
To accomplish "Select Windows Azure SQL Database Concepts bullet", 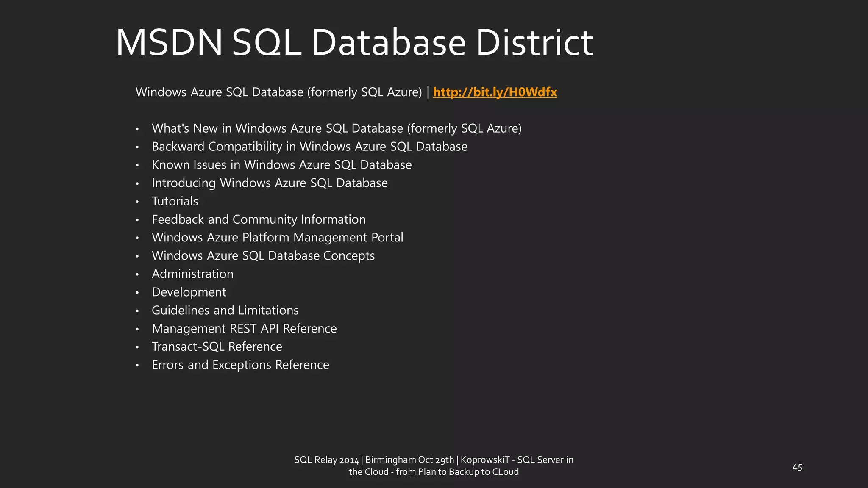I will (x=263, y=256).
